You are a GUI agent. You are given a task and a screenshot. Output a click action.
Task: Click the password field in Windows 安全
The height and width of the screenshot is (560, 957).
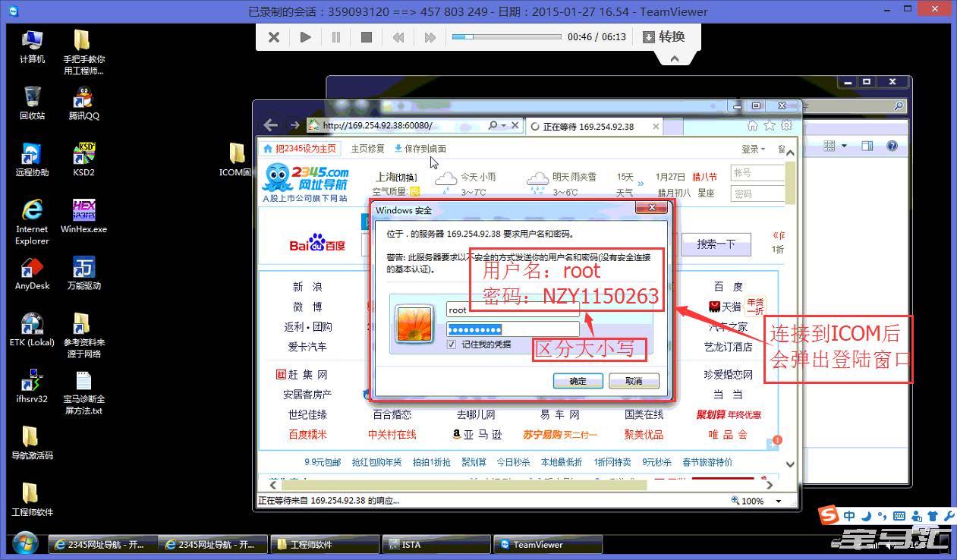point(512,329)
